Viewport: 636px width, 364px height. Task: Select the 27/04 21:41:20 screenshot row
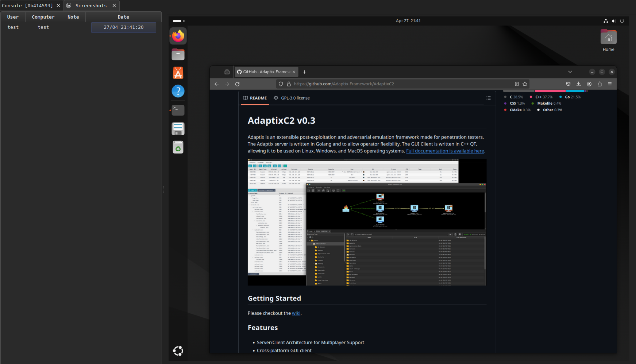[x=123, y=27]
